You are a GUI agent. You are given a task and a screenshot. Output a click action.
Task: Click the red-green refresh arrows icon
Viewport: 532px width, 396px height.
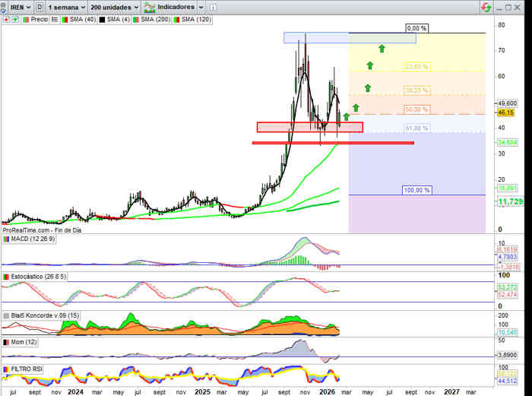click(x=486, y=7)
